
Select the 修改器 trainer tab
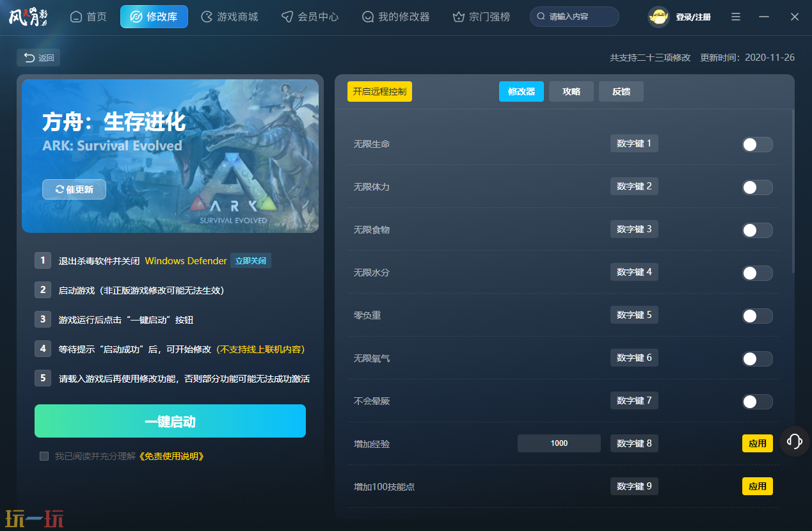521,91
